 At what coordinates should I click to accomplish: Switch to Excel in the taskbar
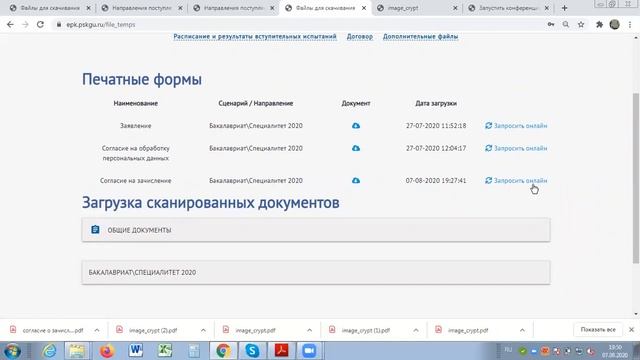(x=165, y=351)
